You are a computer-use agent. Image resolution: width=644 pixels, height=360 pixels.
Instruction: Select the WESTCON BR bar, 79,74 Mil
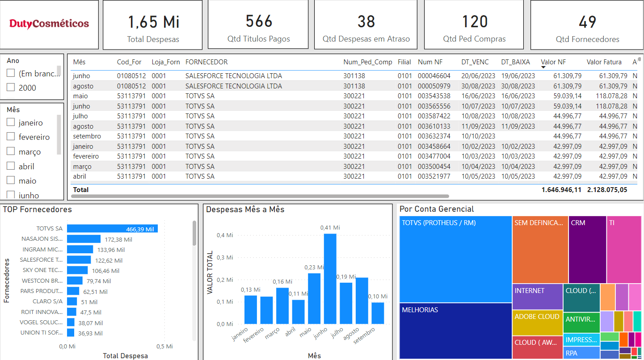tap(75, 280)
